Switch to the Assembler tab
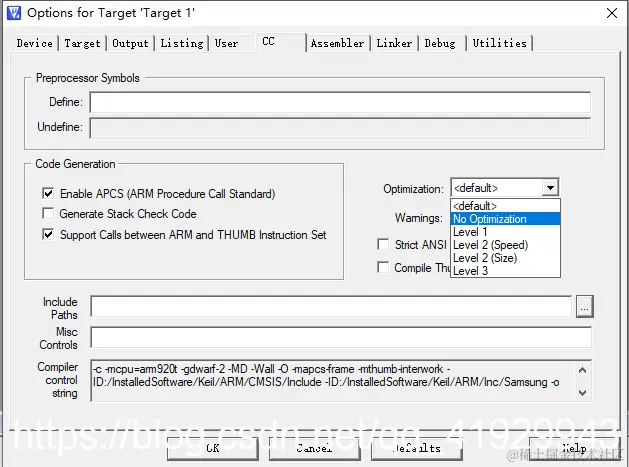 click(337, 43)
